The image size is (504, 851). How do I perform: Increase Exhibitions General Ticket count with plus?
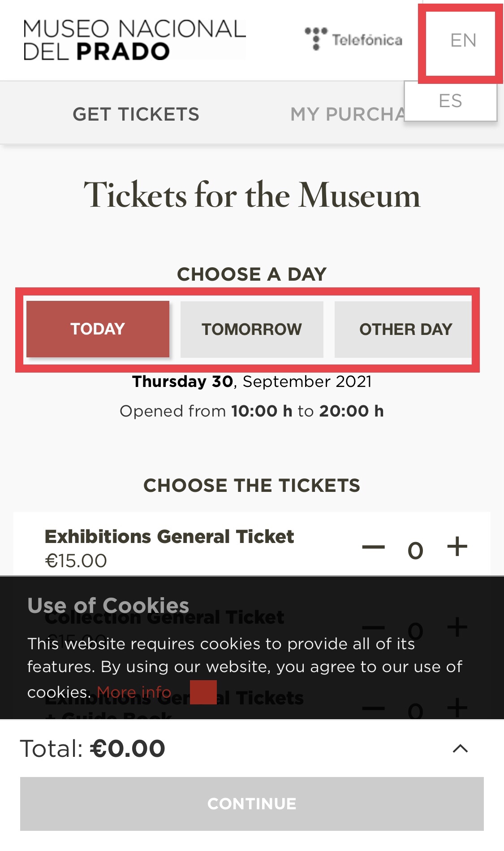pos(457,547)
